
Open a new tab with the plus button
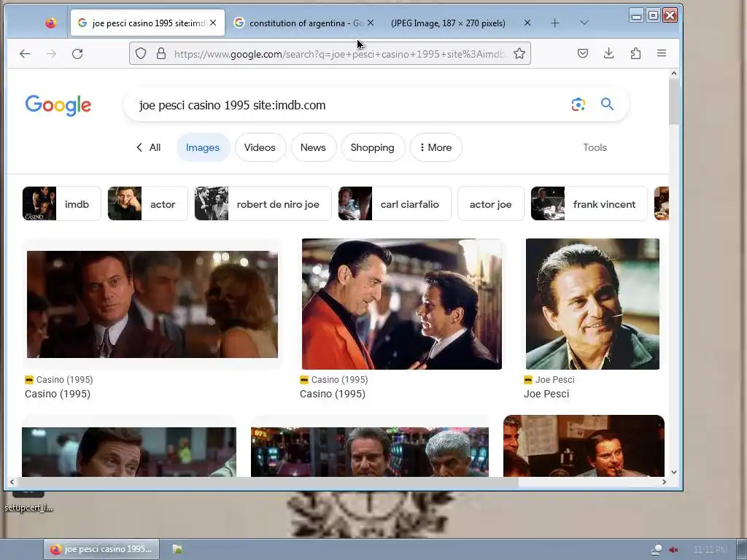tap(554, 23)
